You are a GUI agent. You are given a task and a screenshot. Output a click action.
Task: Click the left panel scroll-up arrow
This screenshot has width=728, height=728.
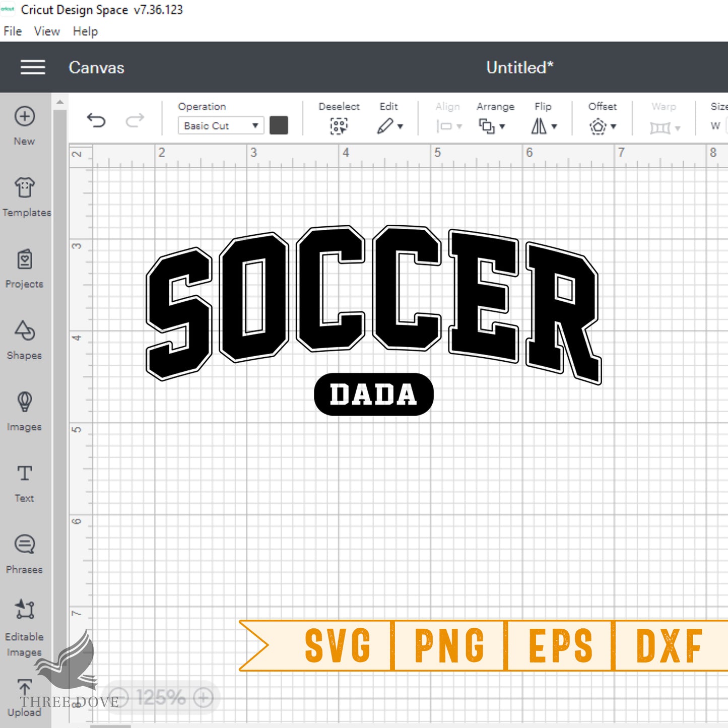click(x=60, y=102)
